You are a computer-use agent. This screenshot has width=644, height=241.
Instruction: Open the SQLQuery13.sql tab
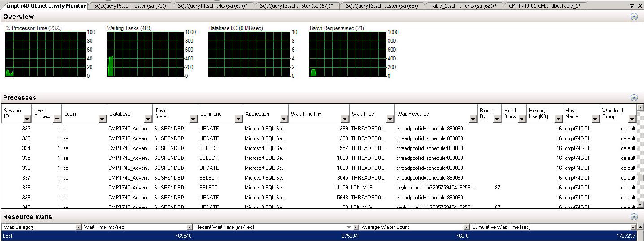(296, 6)
